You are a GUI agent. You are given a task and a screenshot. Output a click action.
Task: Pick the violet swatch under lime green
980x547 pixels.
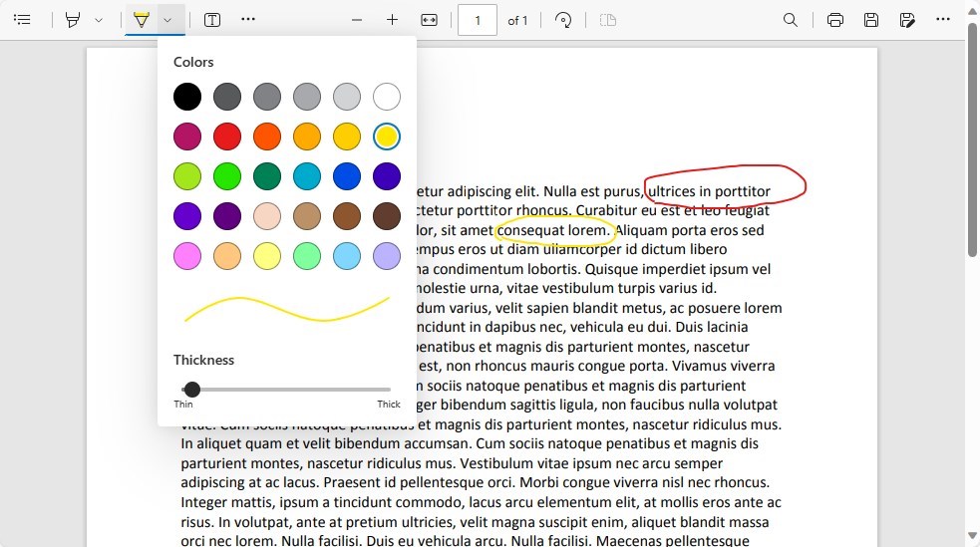click(187, 216)
